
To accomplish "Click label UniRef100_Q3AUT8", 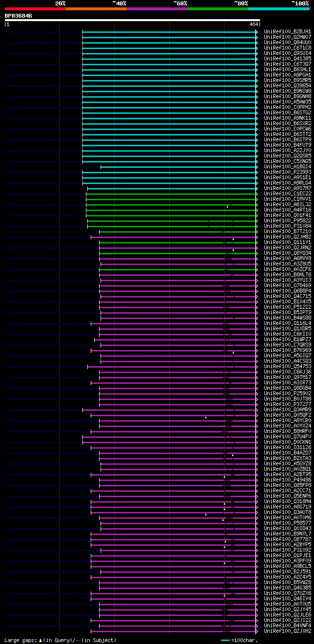I will (x=288, y=512).
